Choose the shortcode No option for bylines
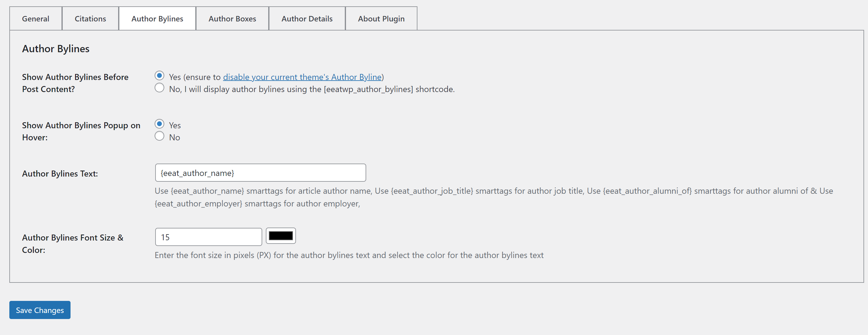Image resolution: width=868 pixels, height=335 pixels. pyautogui.click(x=159, y=88)
